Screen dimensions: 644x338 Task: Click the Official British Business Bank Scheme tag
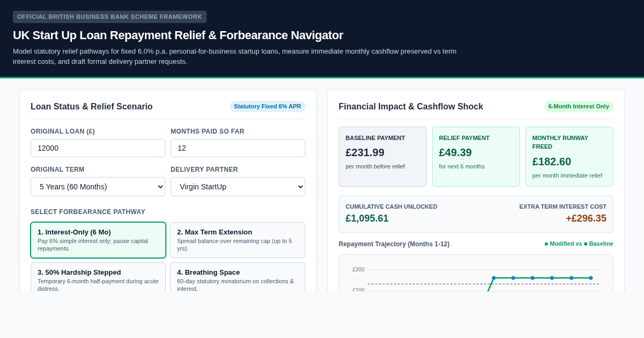pyautogui.click(x=109, y=17)
